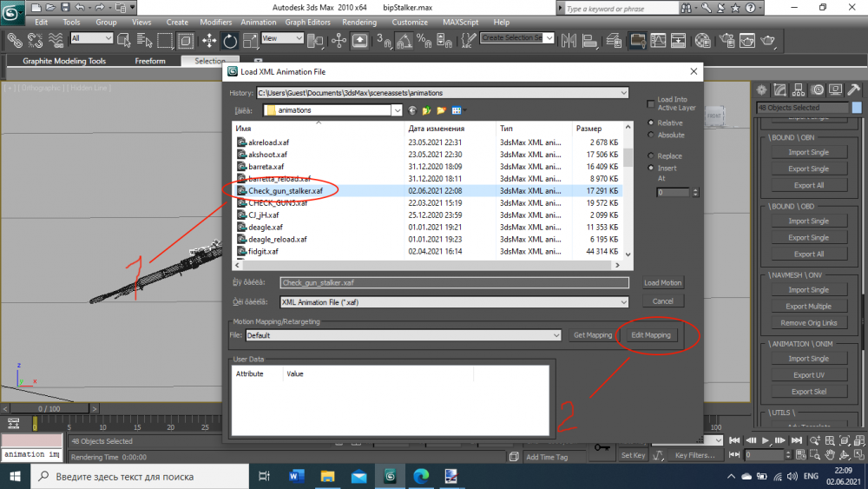Click the Select and Link chain icon
Screen dimensions: 868x489
tap(15, 40)
